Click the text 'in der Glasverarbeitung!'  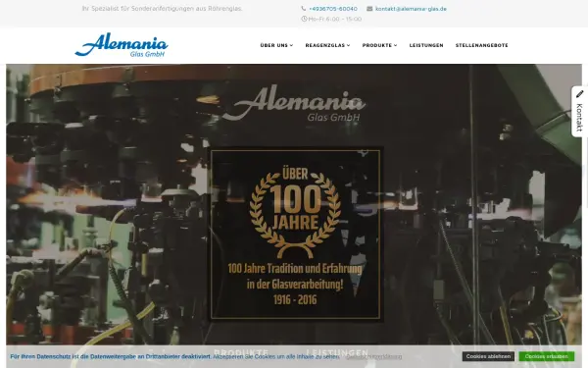295,285
